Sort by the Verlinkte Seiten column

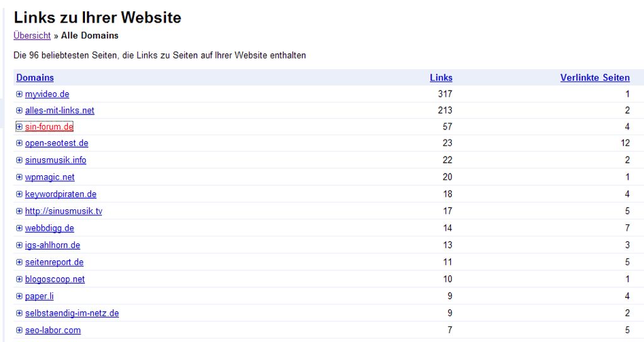pyautogui.click(x=595, y=77)
